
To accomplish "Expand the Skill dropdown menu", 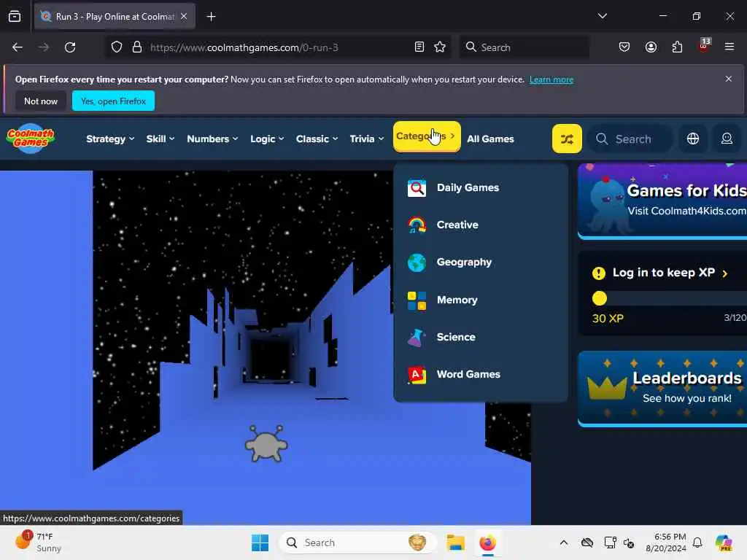I will click(x=160, y=139).
